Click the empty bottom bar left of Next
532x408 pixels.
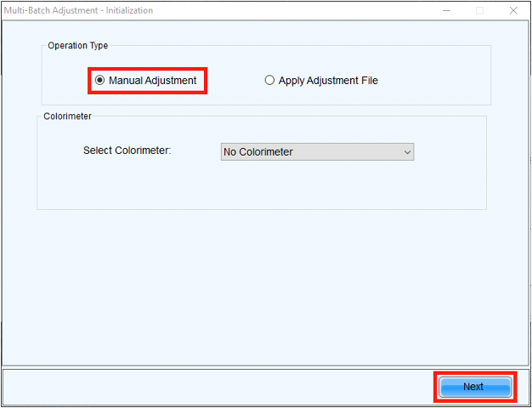[x=212, y=387]
